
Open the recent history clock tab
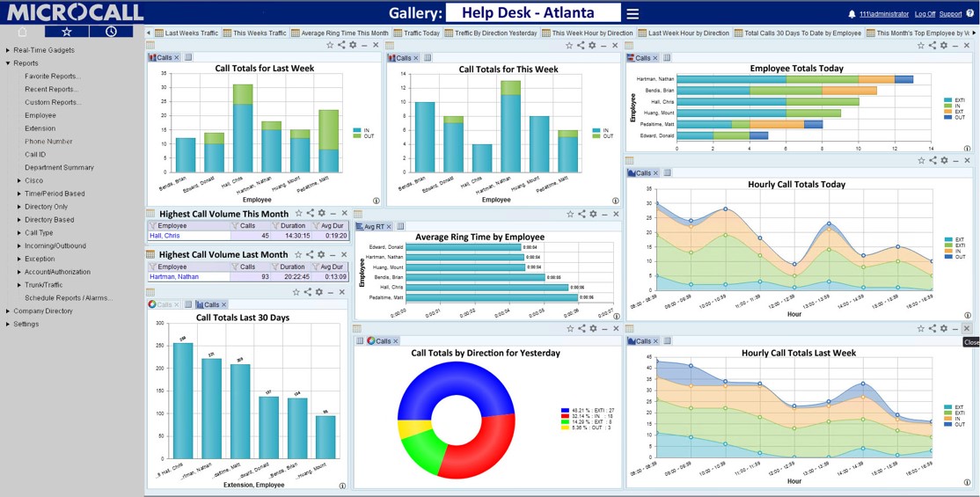[110, 32]
